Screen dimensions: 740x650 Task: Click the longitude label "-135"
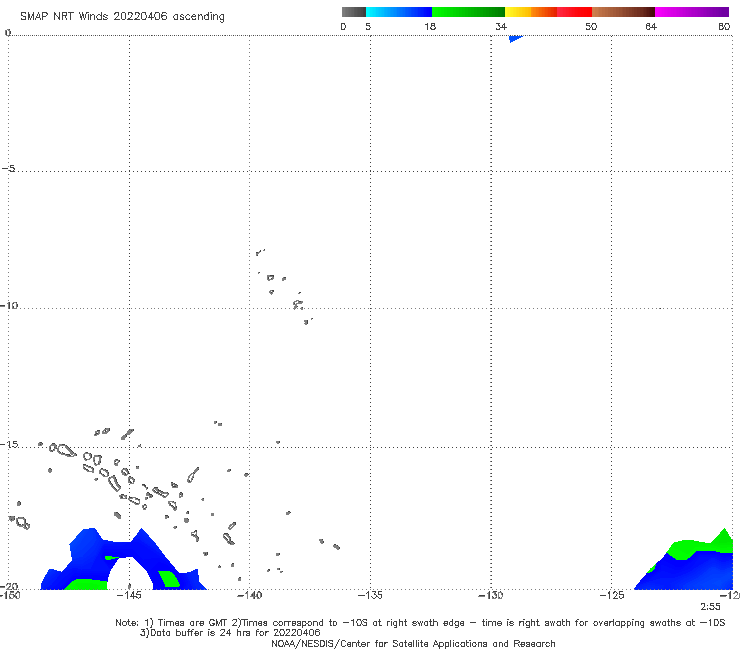[370, 595]
